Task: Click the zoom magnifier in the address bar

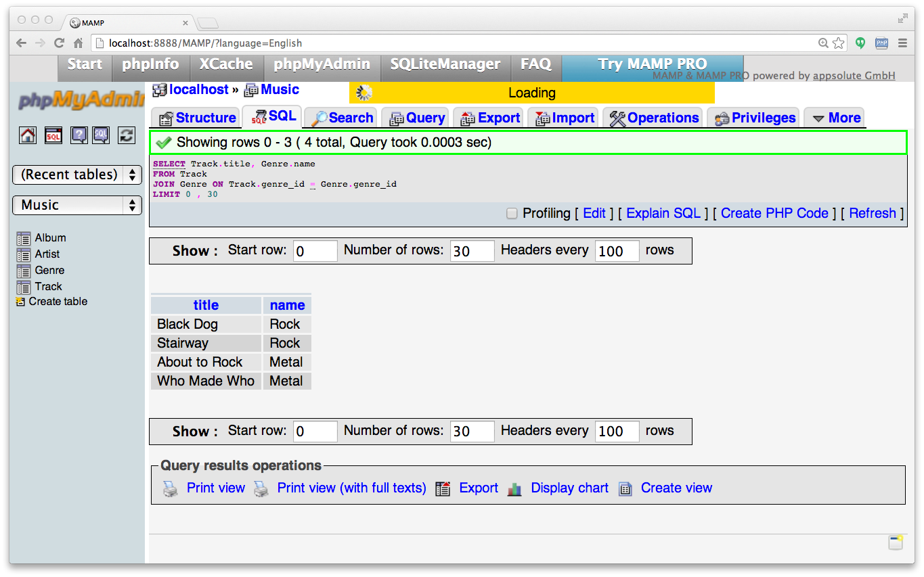Action: click(823, 43)
